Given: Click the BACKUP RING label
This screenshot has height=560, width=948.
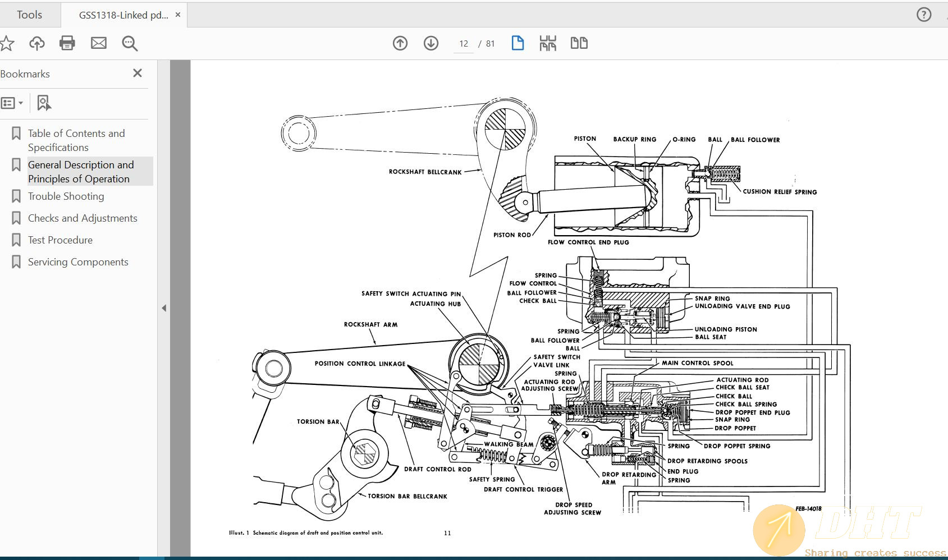Looking at the screenshot, I should (634, 140).
